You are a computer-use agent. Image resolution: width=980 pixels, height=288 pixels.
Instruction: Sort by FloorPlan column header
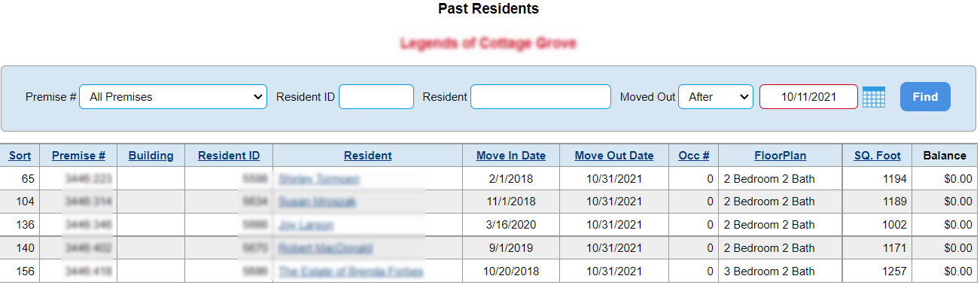click(x=781, y=156)
